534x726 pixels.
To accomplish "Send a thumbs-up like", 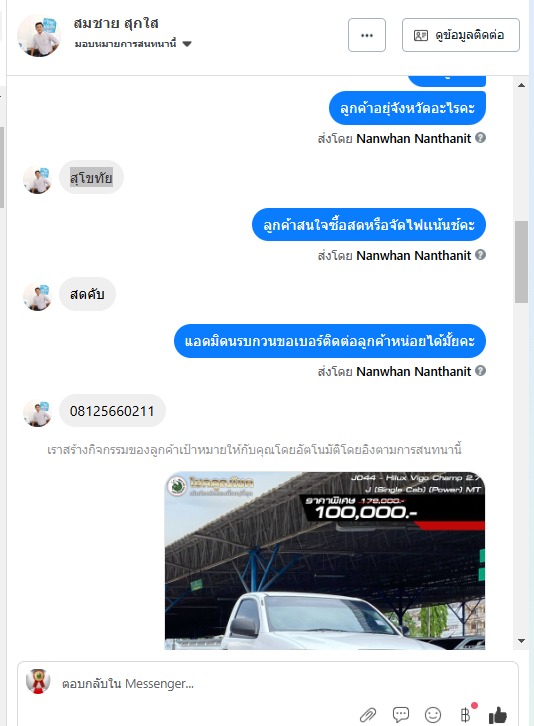I will (x=498, y=714).
